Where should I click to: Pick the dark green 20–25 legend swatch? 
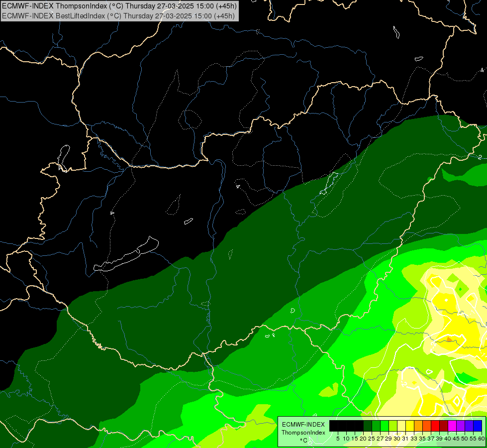click(x=368, y=426)
